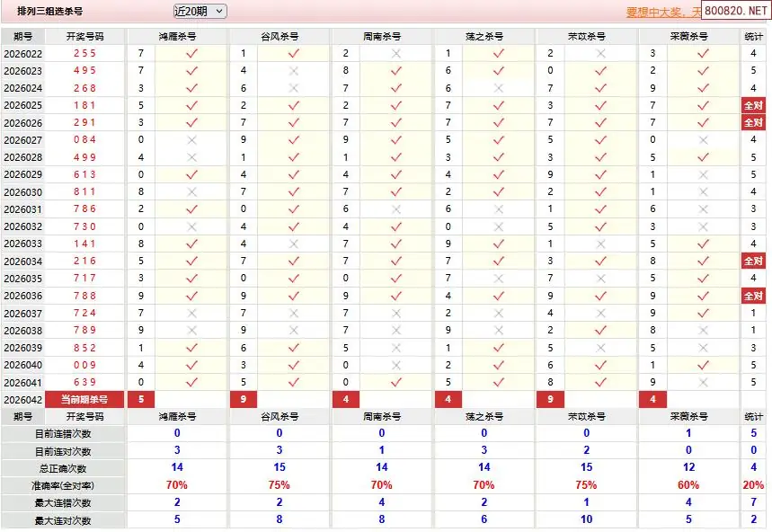This screenshot has height=532, width=772.
Task: Click the 60% accuracy under 采薇杀号
Action: click(x=689, y=485)
